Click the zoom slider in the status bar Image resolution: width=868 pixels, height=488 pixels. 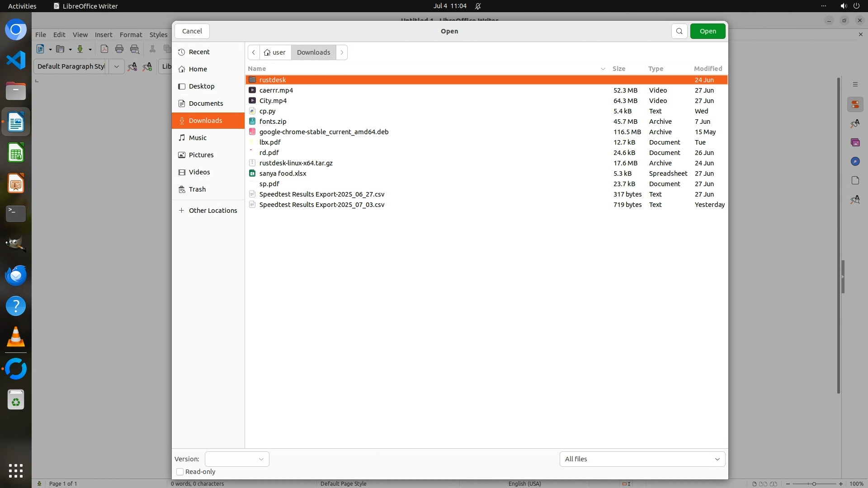[814, 483]
